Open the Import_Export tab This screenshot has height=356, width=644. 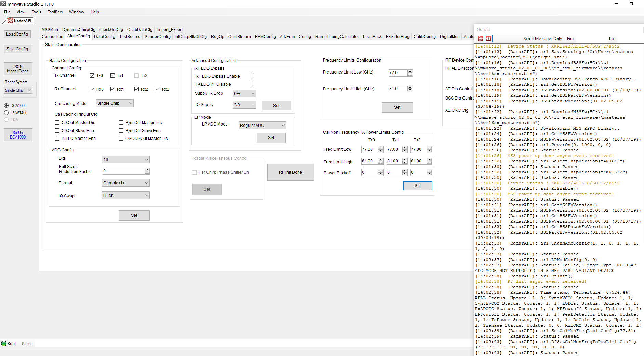tap(170, 29)
